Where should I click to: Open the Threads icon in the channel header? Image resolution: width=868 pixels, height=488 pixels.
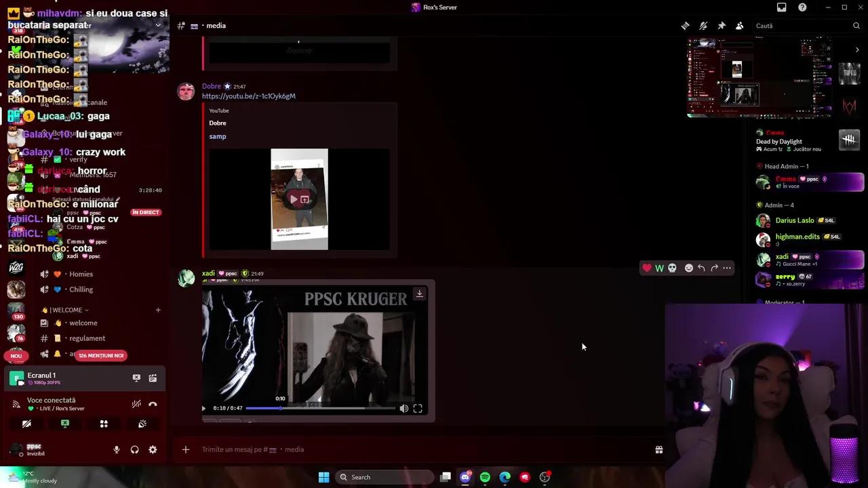pos(686,26)
